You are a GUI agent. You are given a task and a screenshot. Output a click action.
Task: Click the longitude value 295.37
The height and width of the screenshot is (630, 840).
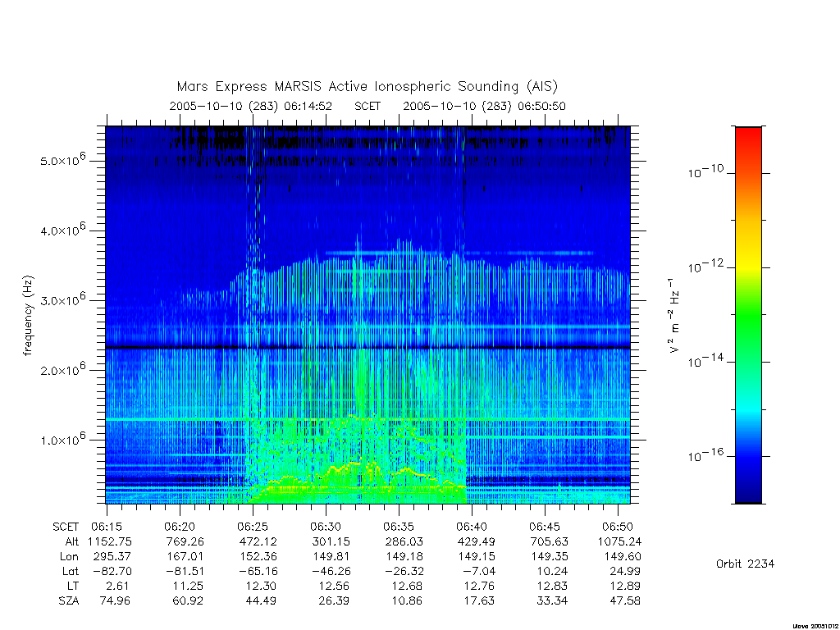(112, 557)
